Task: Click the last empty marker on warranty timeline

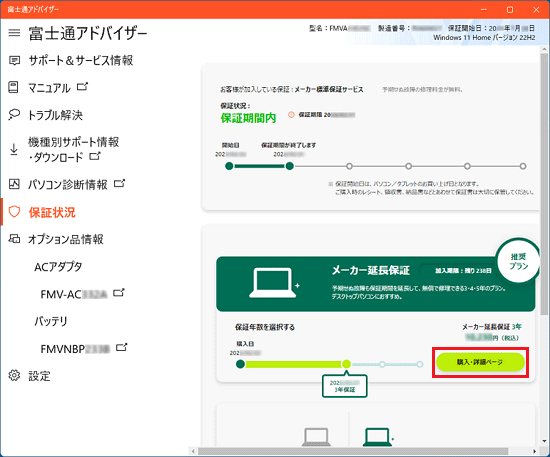Action: [x=523, y=166]
